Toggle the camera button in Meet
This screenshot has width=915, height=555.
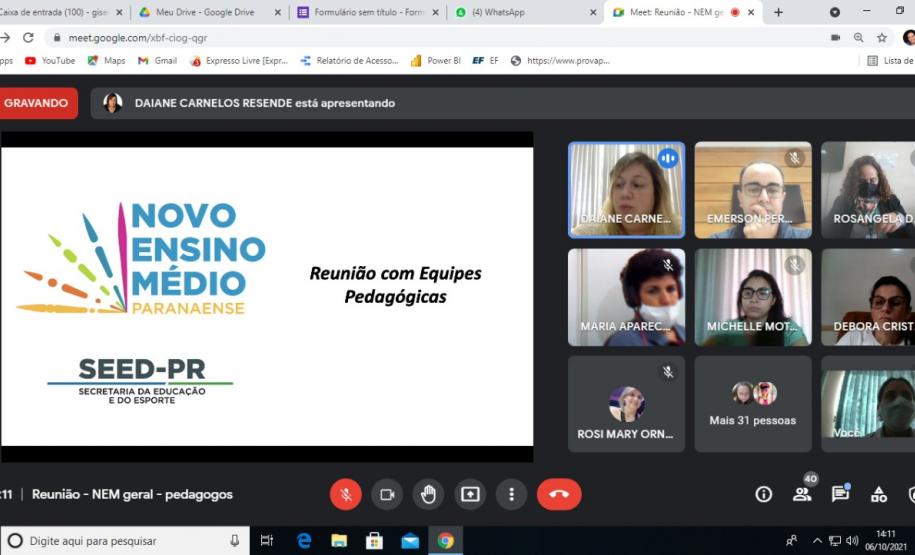pos(387,494)
